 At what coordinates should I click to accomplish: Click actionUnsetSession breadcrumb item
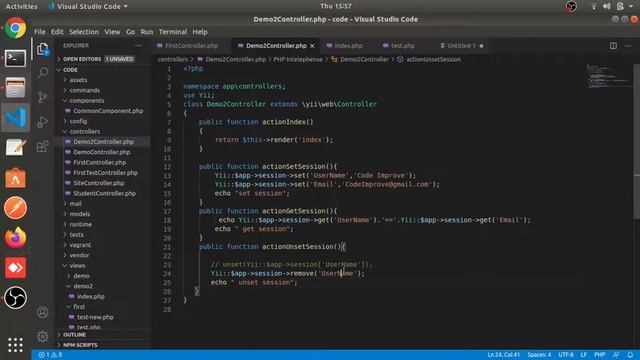pyautogui.click(x=433, y=59)
